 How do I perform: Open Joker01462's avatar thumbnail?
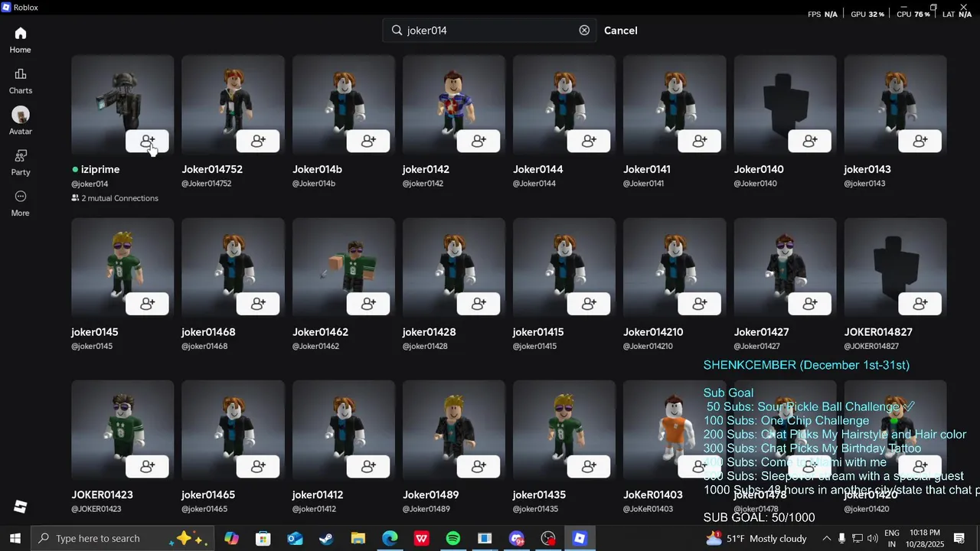click(x=343, y=268)
